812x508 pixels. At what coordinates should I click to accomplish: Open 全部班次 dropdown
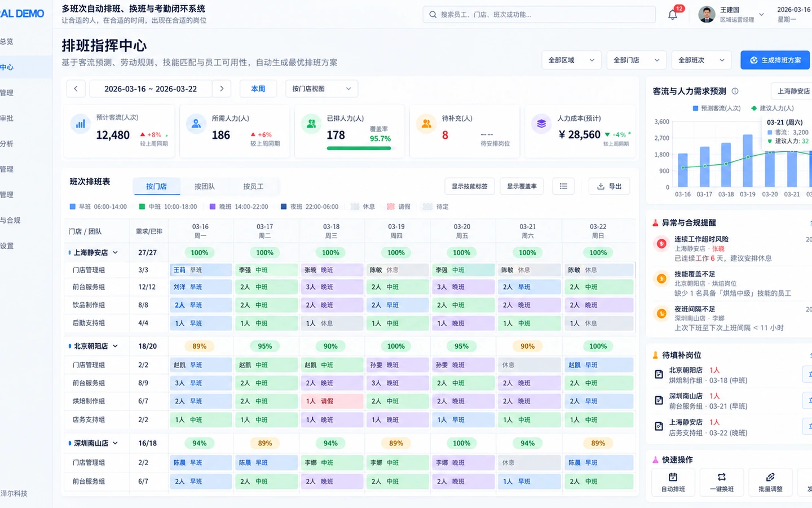pyautogui.click(x=701, y=60)
